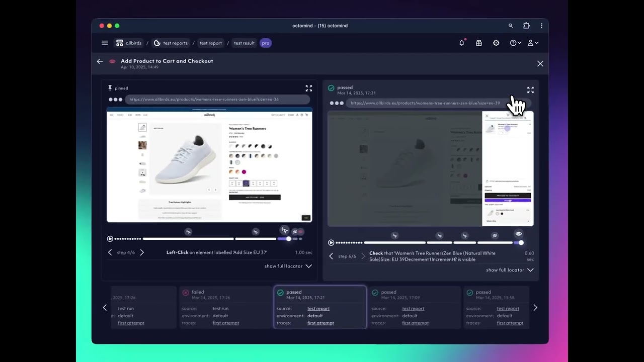Go to next step in the step 4/6 panel
This screenshot has height=362, width=644.
(x=142, y=252)
